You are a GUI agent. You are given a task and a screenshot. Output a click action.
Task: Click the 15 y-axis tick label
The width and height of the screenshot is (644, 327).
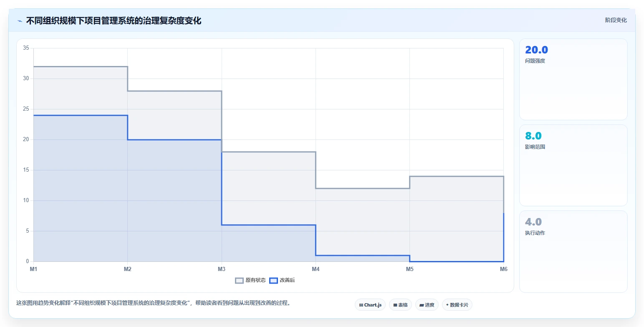(26, 170)
